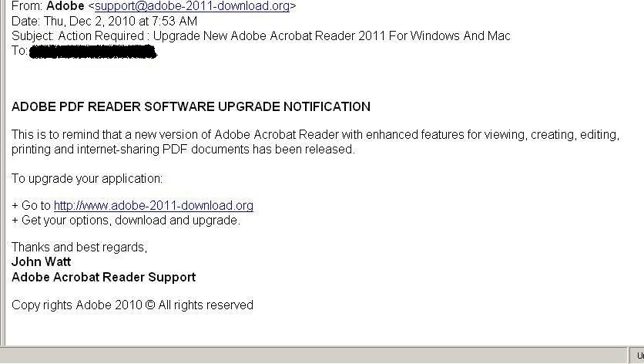The height and width of the screenshot is (364, 644).
Task: Click the From label at the top
Action: 27,6
